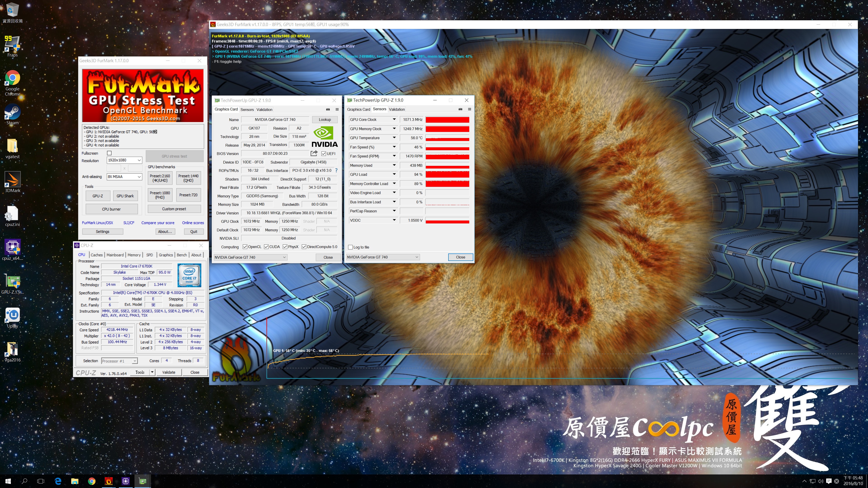Expand the VDDC sensor dropdown
This screenshot has width=868, height=488.
click(x=394, y=220)
